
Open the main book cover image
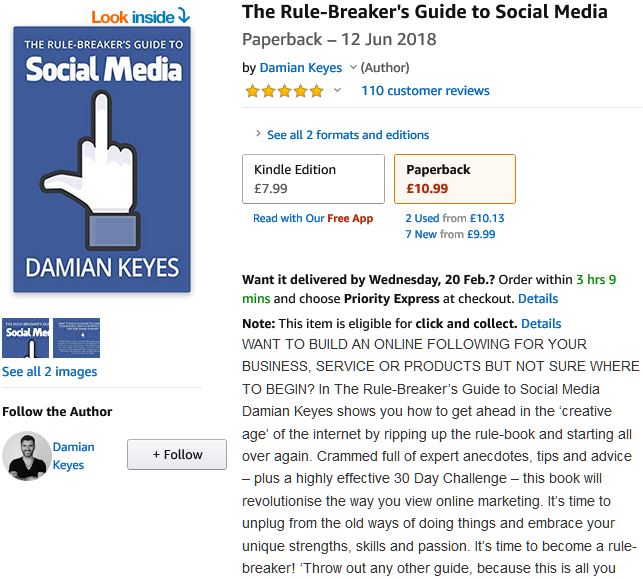103,160
